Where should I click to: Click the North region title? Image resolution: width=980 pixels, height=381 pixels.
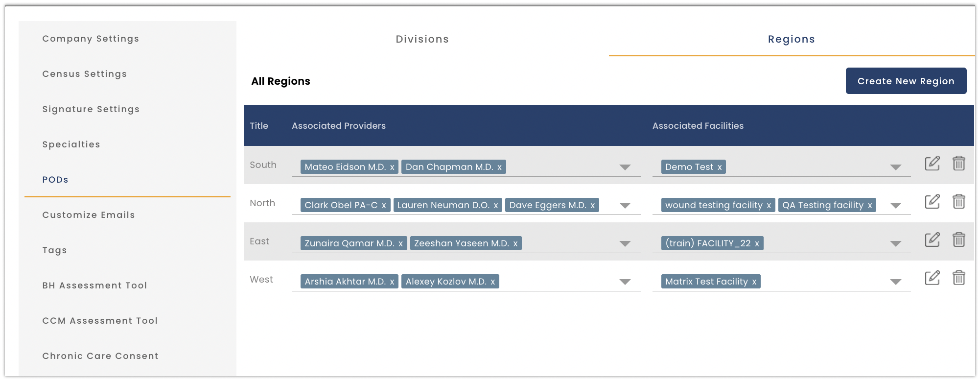[x=262, y=203]
